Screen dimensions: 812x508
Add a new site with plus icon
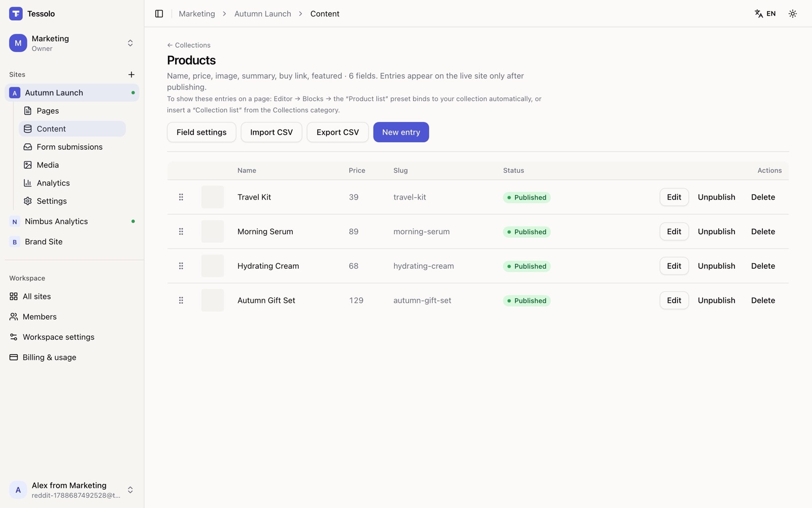(131, 75)
